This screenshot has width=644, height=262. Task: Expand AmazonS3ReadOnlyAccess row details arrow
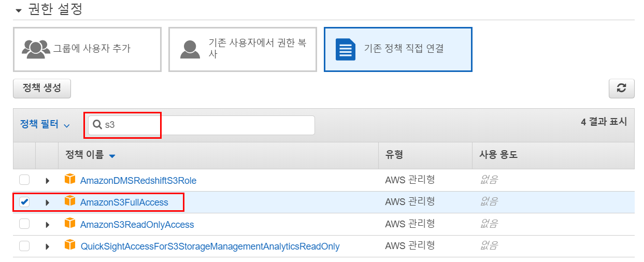pyautogui.click(x=47, y=225)
